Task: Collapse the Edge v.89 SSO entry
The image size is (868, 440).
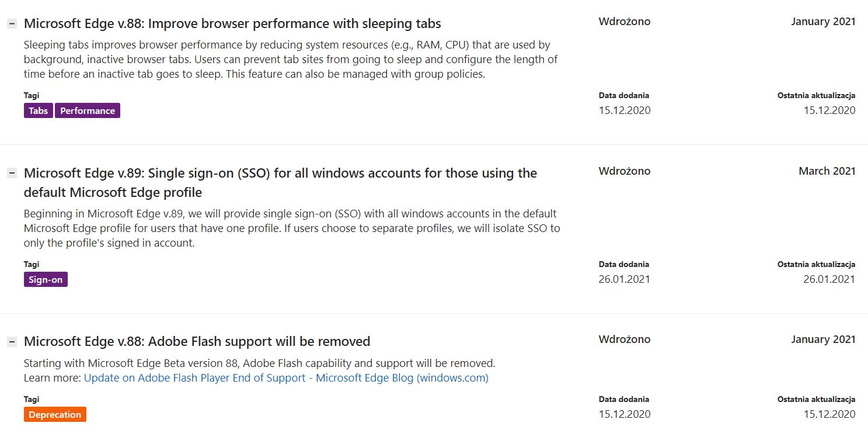Action: (12, 174)
